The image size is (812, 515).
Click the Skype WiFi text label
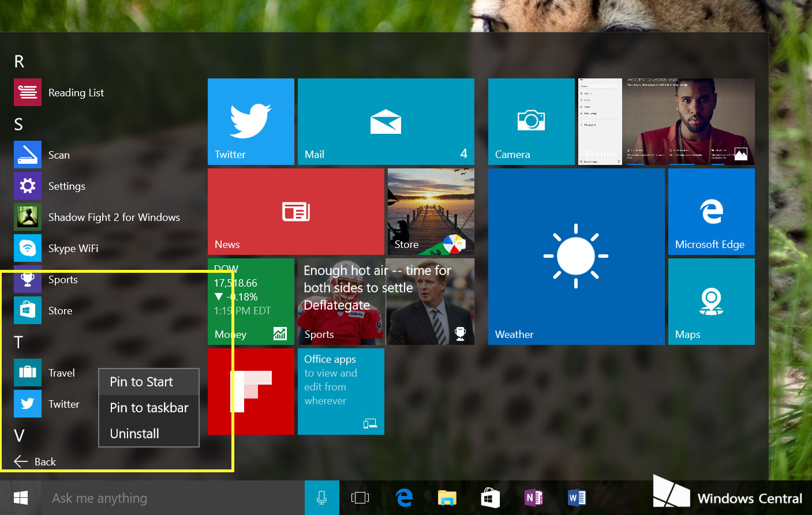73,249
